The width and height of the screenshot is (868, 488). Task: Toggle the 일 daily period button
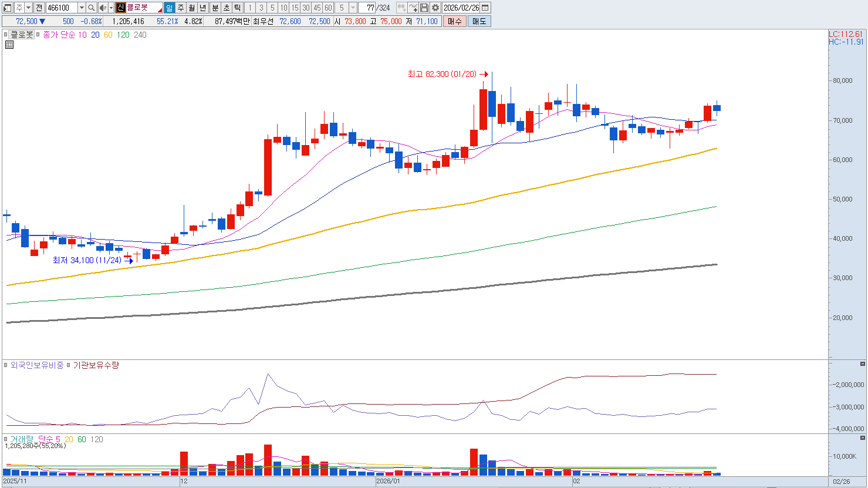click(169, 8)
